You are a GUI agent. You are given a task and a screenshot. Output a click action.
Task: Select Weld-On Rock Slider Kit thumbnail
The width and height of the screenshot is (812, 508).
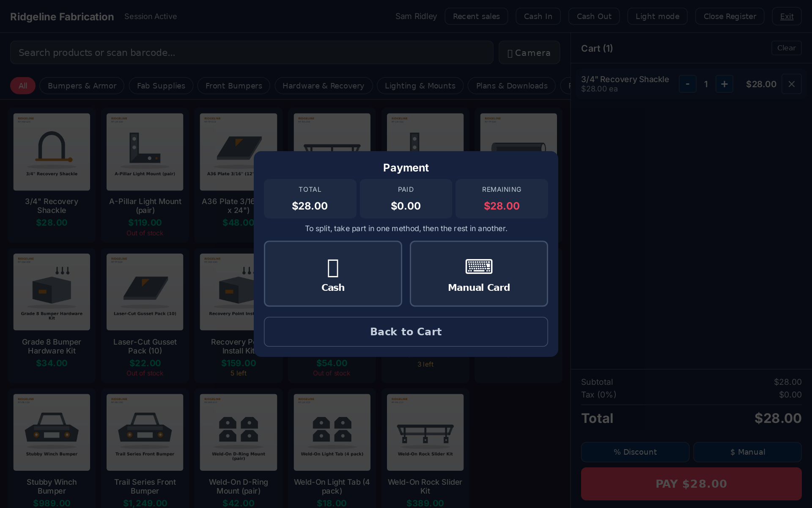[x=425, y=432]
